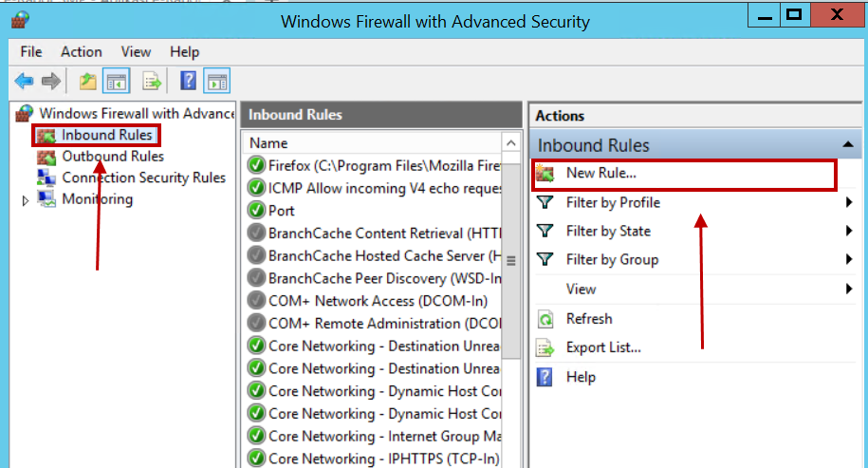
Task: Toggle the Show/Hide Console Tree toolbar icon
Action: click(x=117, y=82)
